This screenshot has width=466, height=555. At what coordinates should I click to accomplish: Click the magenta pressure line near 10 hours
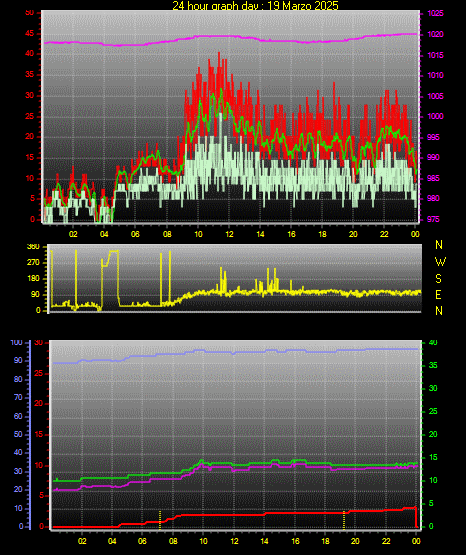[x=198, y=36]
